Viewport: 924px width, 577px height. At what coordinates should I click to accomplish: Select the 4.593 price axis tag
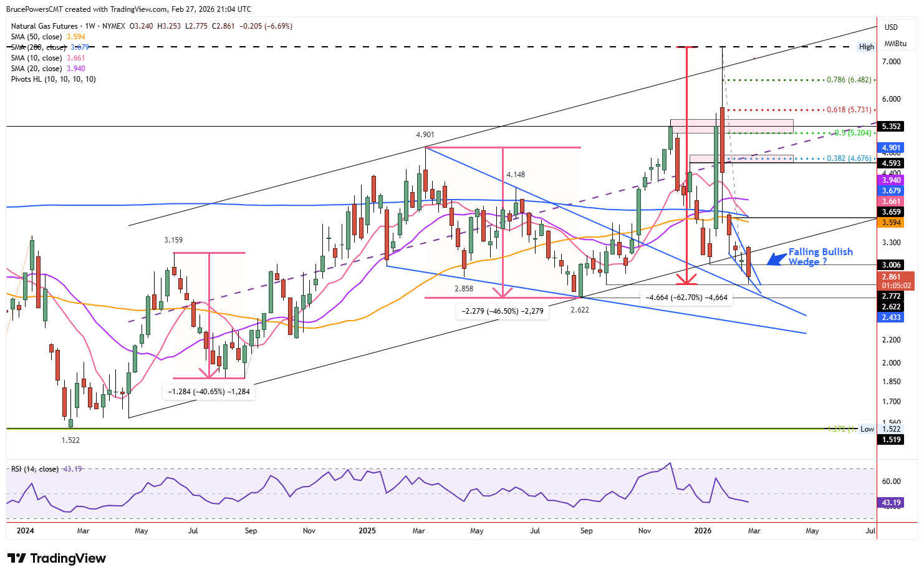click(892, 163)
